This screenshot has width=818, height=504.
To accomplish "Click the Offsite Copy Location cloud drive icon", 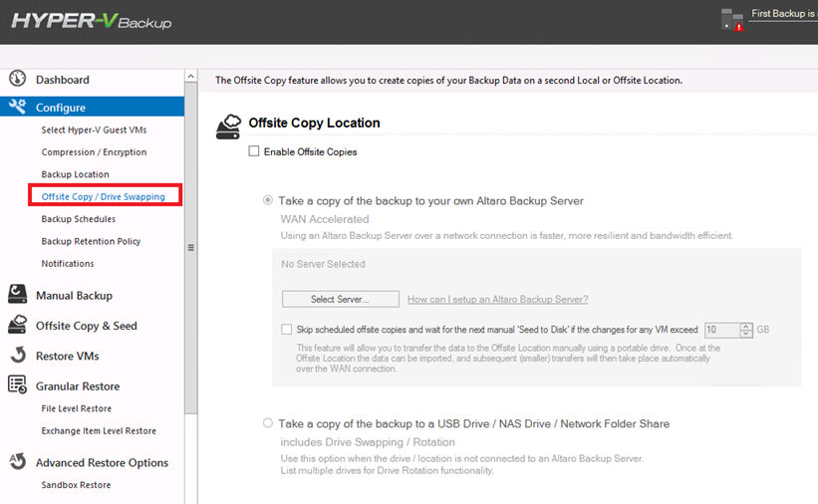I will [228, 126].
